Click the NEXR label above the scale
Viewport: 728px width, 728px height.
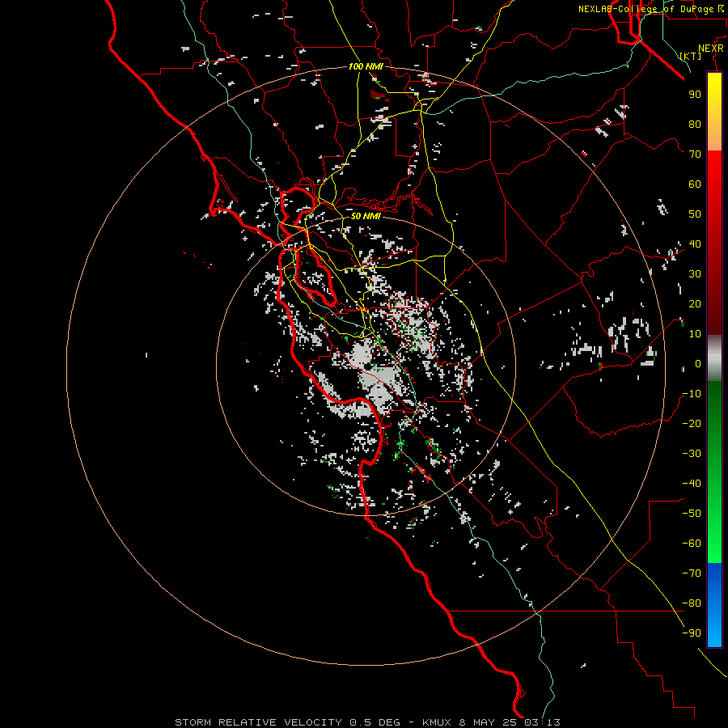coord(711,49)
